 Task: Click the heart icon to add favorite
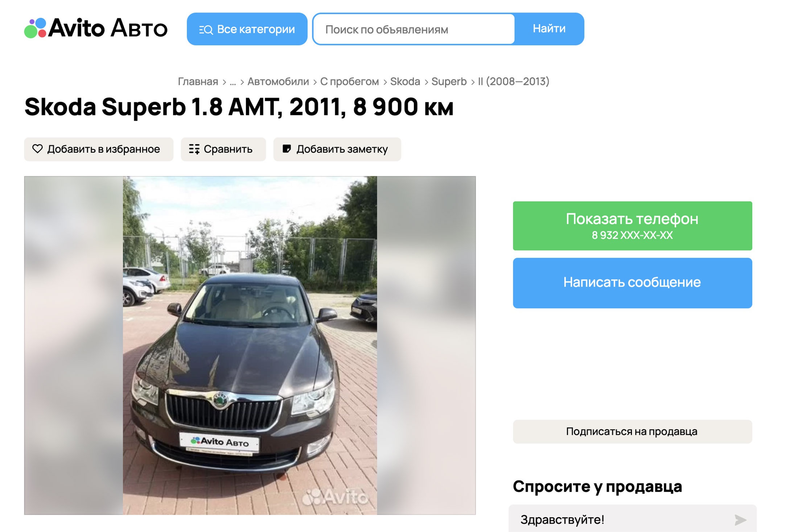tap(37, 149)
